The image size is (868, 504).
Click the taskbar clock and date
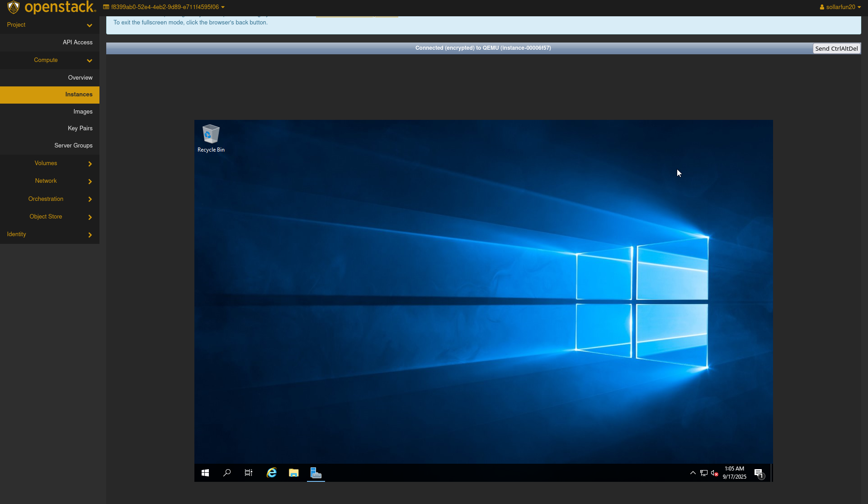[x=734, y=473]
